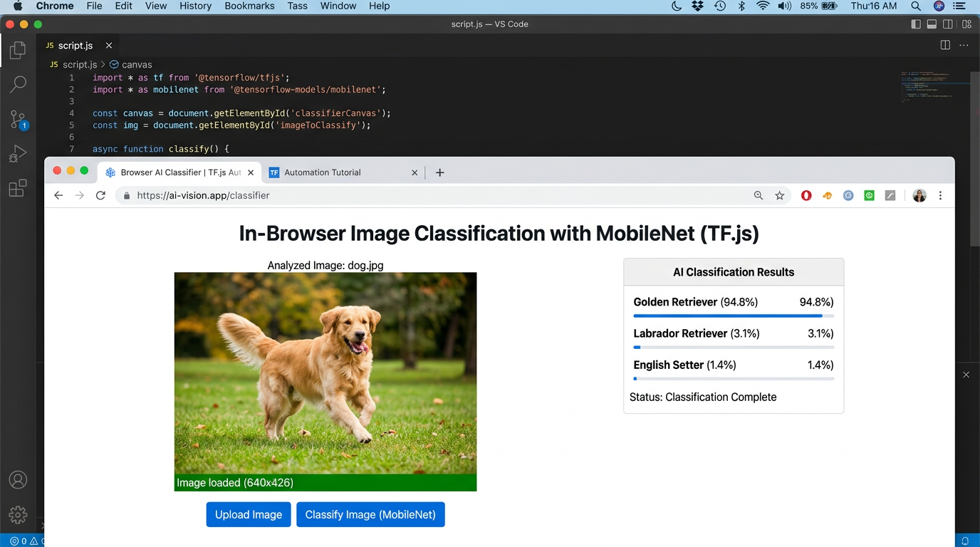Click the Upload Image button
This screenshot has width=980, height=547.
tap(249, 514)
